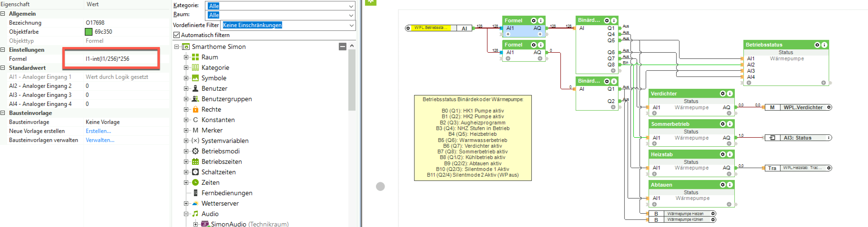Click the gear icon on Verdichter block
868x227 pixels.
(x=722, y=94)
